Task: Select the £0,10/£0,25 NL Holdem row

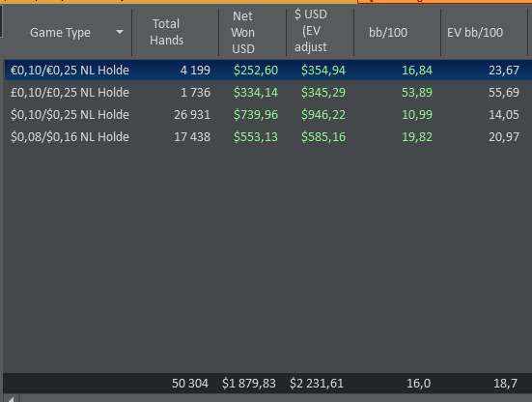Action: pos(268,93)
